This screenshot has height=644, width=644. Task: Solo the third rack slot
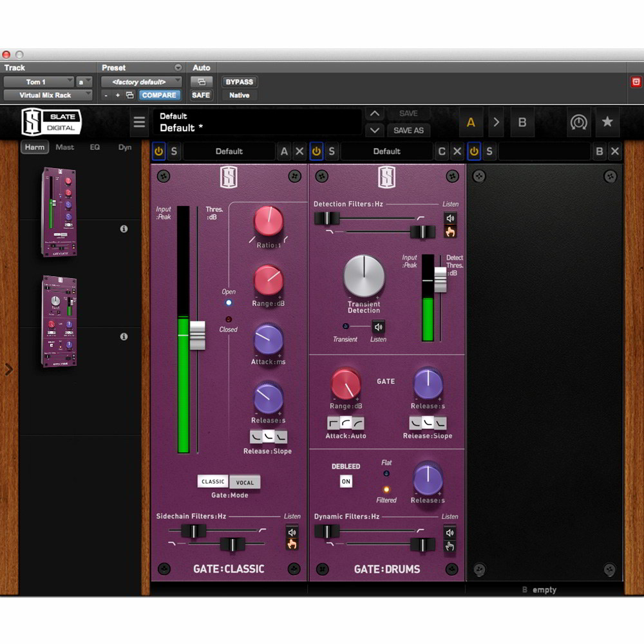[x=489, y=151]
